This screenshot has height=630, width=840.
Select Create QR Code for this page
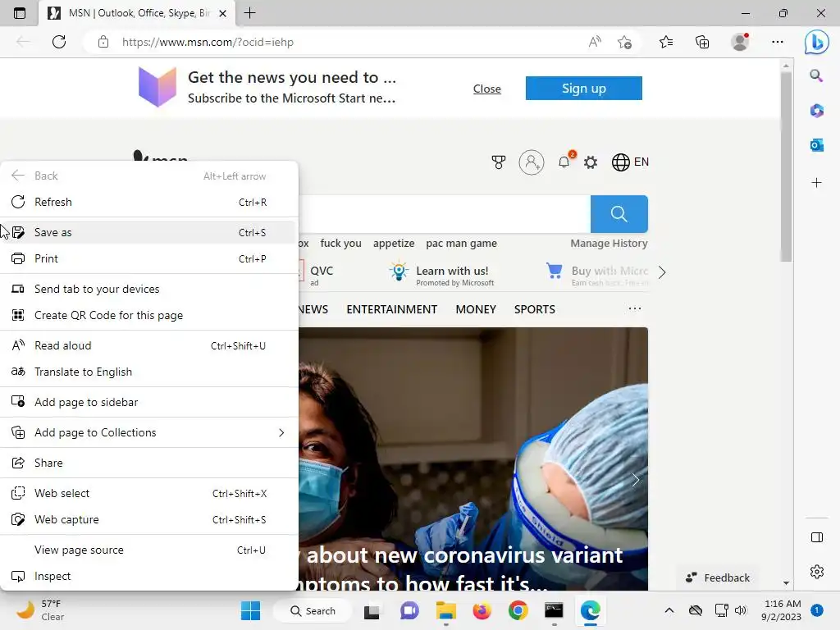(149, 316)
